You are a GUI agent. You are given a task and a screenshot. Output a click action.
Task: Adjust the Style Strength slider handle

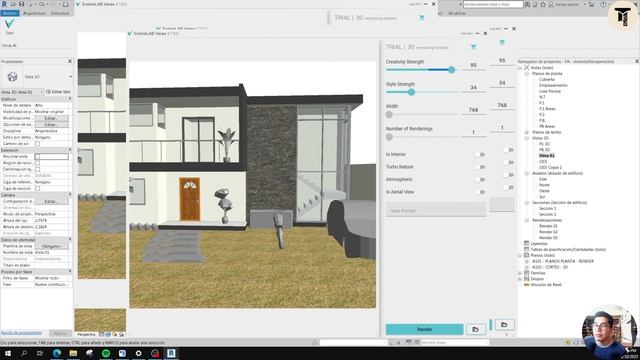tap(411, 92)
